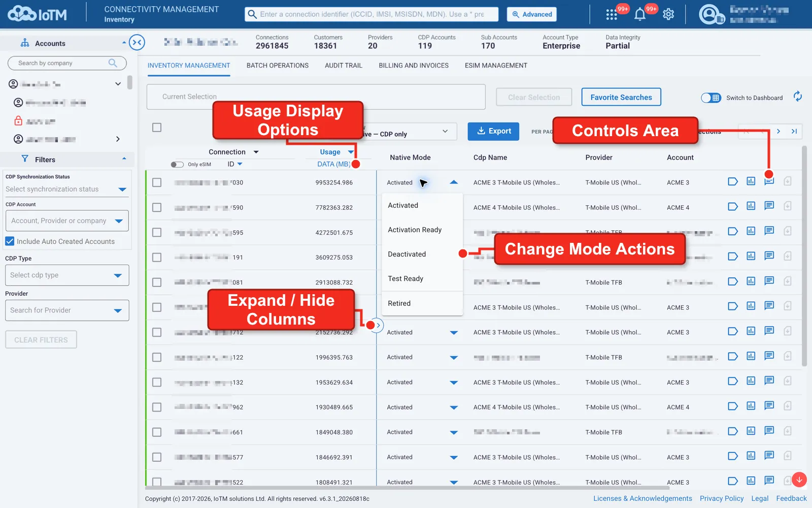The width and height of the screenshot is (812, 508).
Task: Open notes icon for row ending 595
Action: [769, 231]
